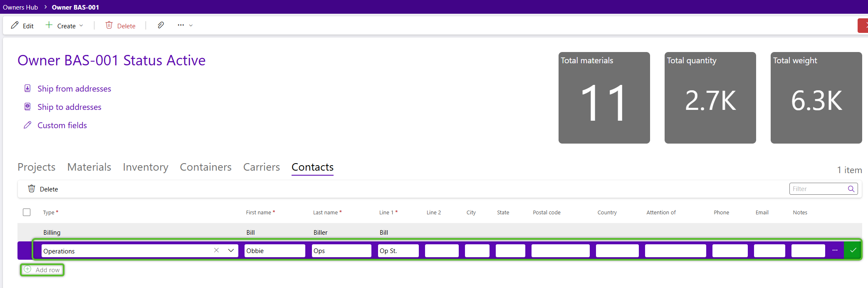Image resolution: width=868 pixels, height=288 pixels.
Task: Switch to the Inventory tab
Action: click(146, 167)
